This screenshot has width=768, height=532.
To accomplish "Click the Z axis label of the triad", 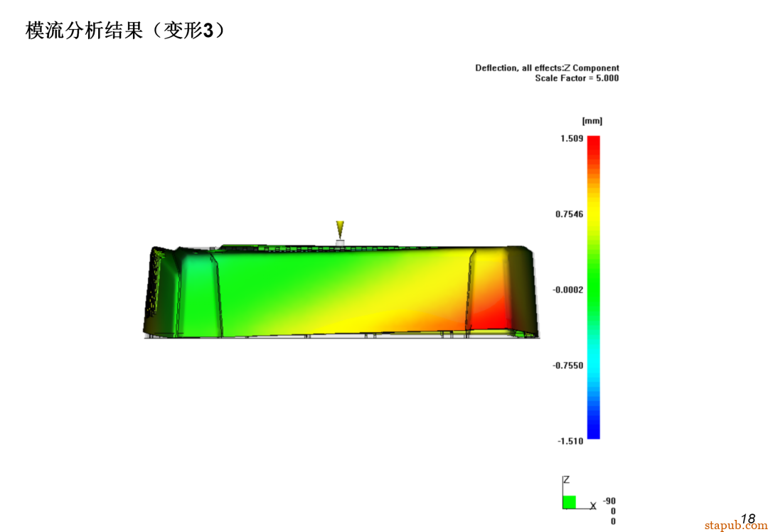I will coord(566,481).
